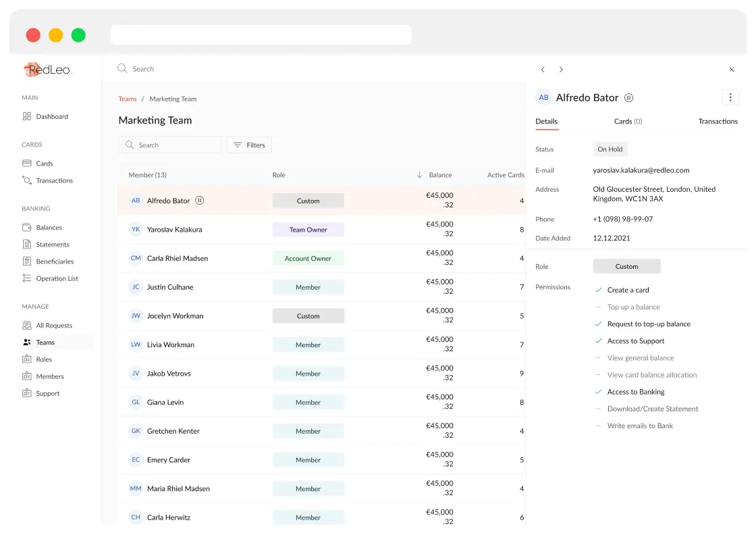Click Role column header
The width and height of the screenshot is (756, 535).
coord(279,175)
